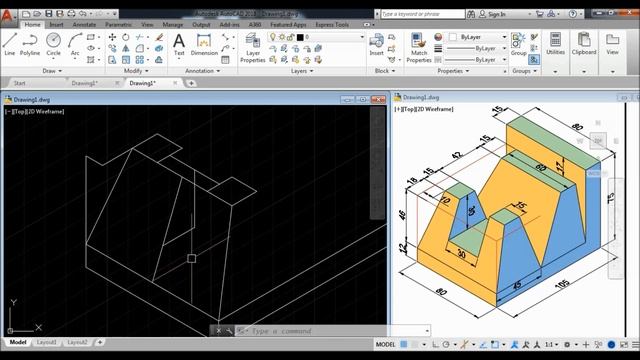The height and width of the screenshot is (360, 640).
Task: Toggle group selection on in Groups panel
Action: 534,60
